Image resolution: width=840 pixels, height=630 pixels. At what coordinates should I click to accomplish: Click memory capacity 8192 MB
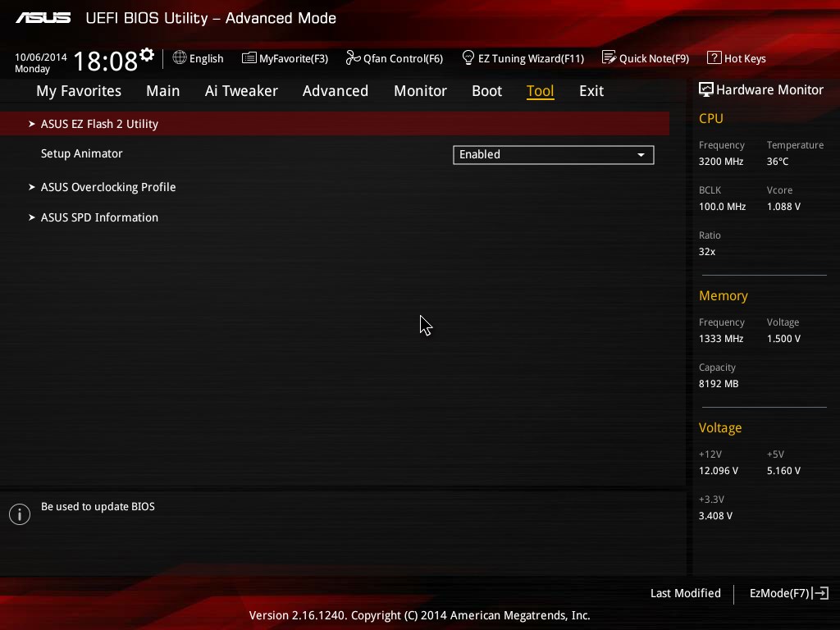click(x=719, y=384)
